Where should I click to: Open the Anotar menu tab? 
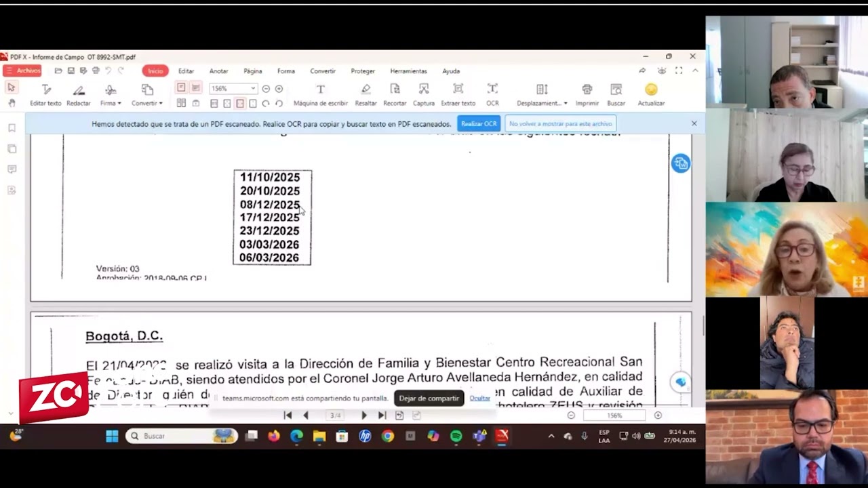tap(218, 71)
